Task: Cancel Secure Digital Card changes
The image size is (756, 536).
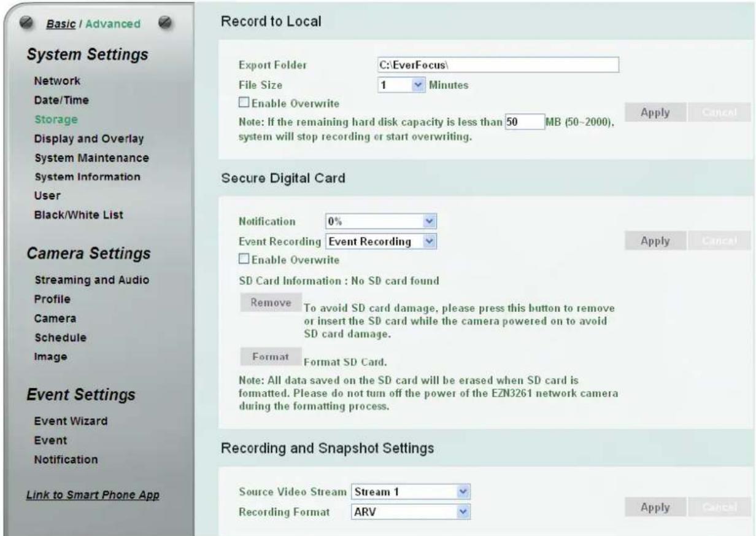Action: tap(719, 241)
